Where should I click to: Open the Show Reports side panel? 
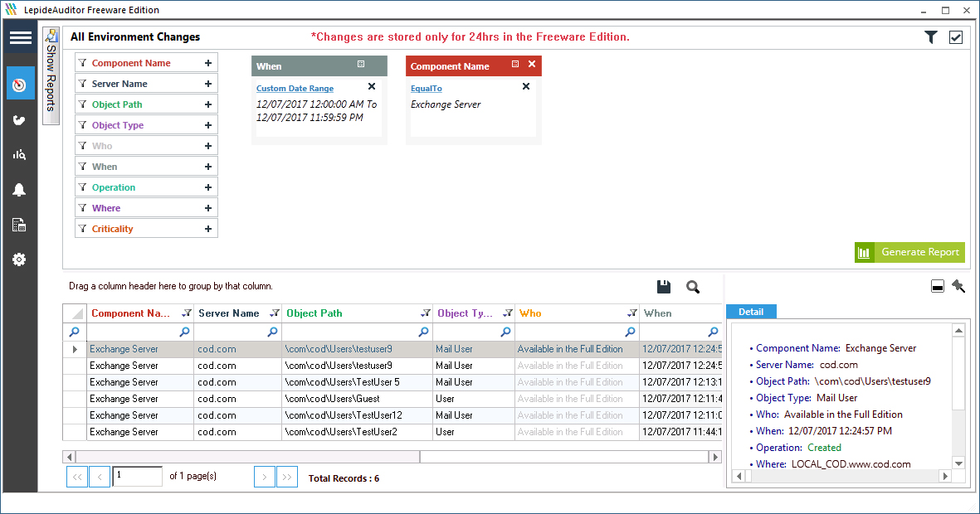[51, 75]
